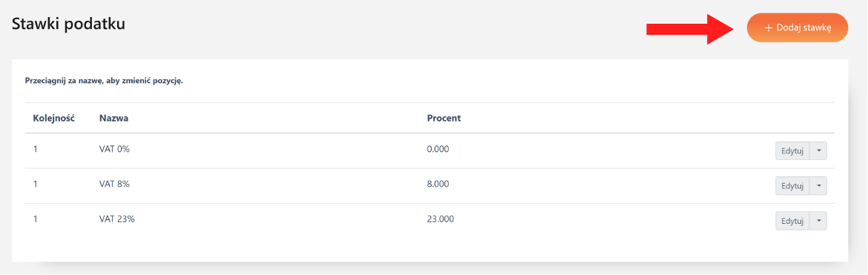
Task: Select the VAT 0% name cell
Action: coord(114,150)
